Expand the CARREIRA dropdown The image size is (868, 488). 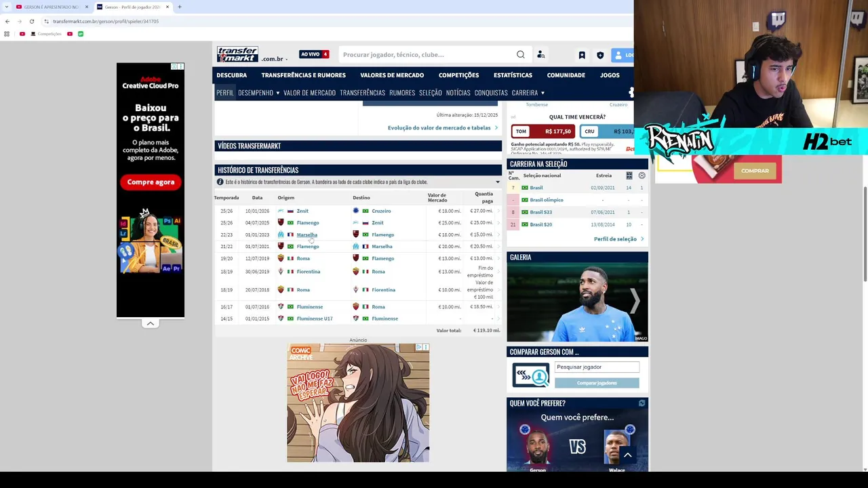528,93
